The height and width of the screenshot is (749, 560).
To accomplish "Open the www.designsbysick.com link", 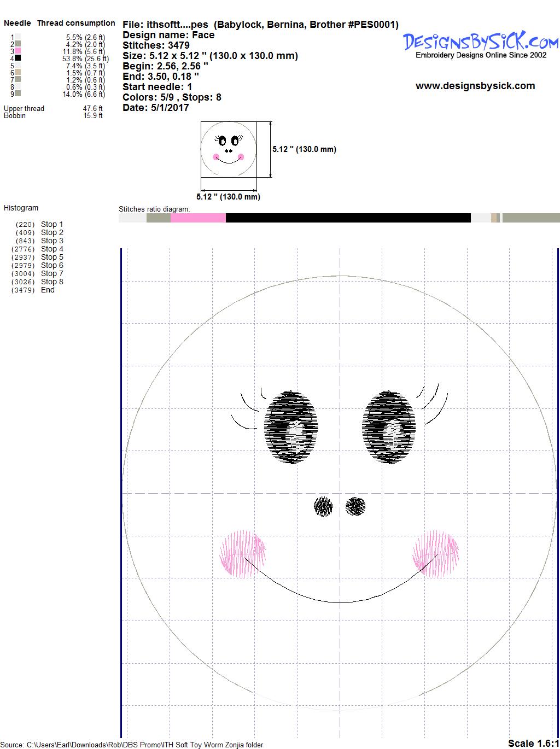I will pyautogui.click(x=475, y=86).
